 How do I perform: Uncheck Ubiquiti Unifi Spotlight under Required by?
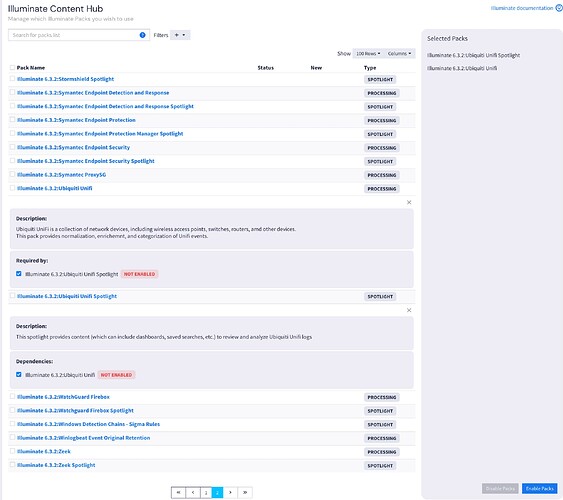coord(19,274)
